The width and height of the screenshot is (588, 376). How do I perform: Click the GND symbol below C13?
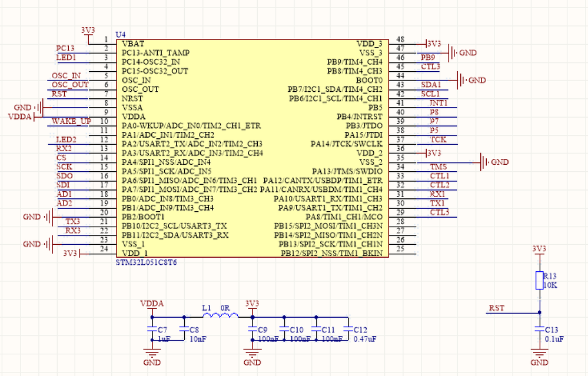pyautogui.click(x=539, y=357)
